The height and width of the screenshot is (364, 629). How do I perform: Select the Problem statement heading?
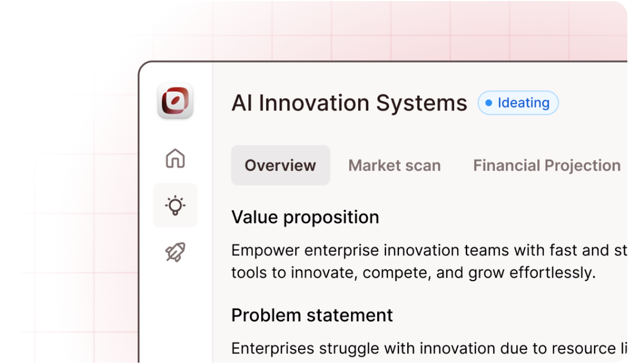click(312, 315)
